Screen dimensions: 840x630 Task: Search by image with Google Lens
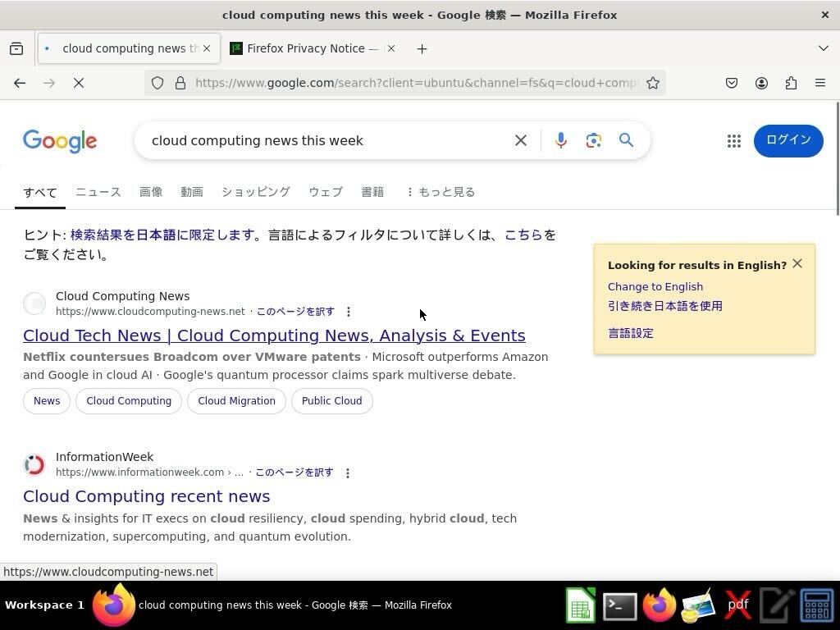pyautogui.click(x=594, y=140)
